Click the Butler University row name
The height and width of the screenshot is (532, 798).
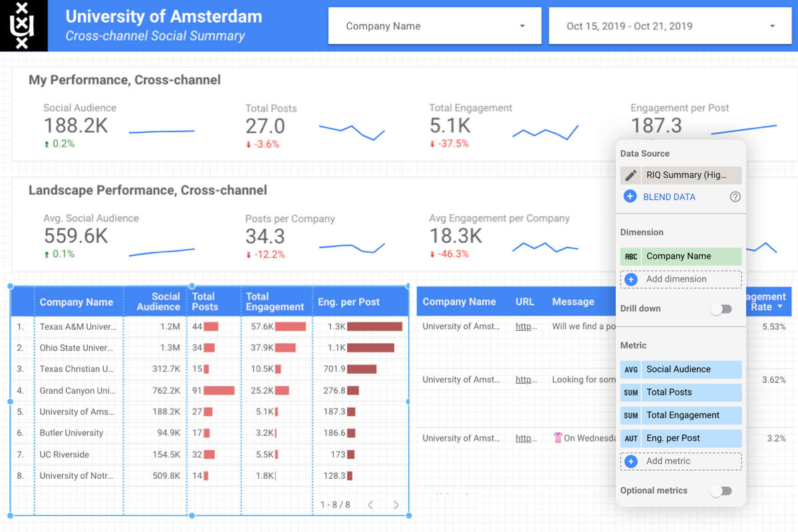(x=71, y=433)
